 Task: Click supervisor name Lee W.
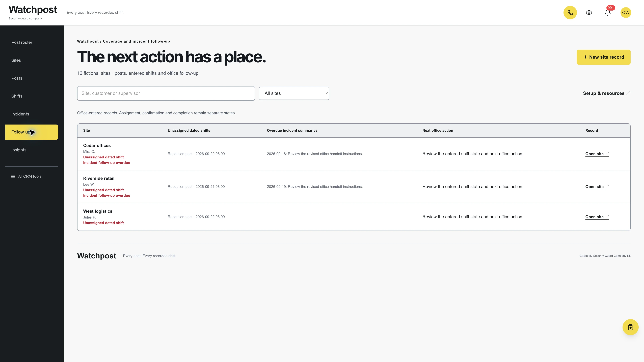point(89,184)
